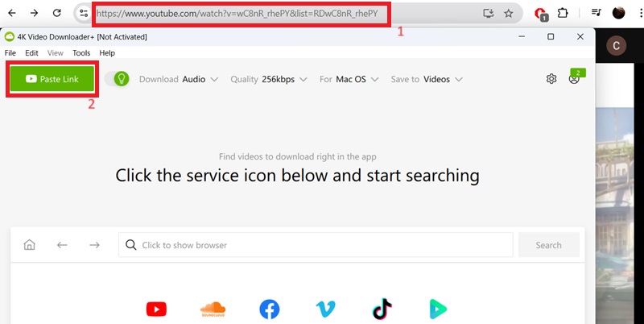Viewport: 644px width, 324px height.
Task: Open the Tools menu
Action: [x=81, y=52]
